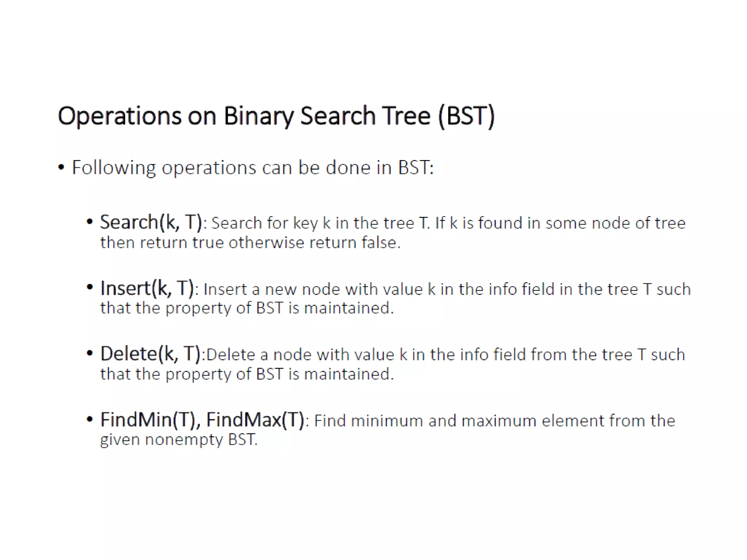Screen dimensions: 747x560
Task: Click the bullet point beside FindMin(T)
Action: point(90,419)
